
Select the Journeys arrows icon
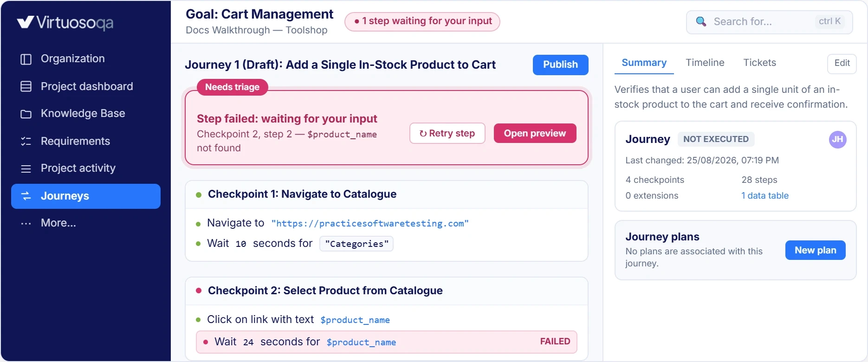26,196
